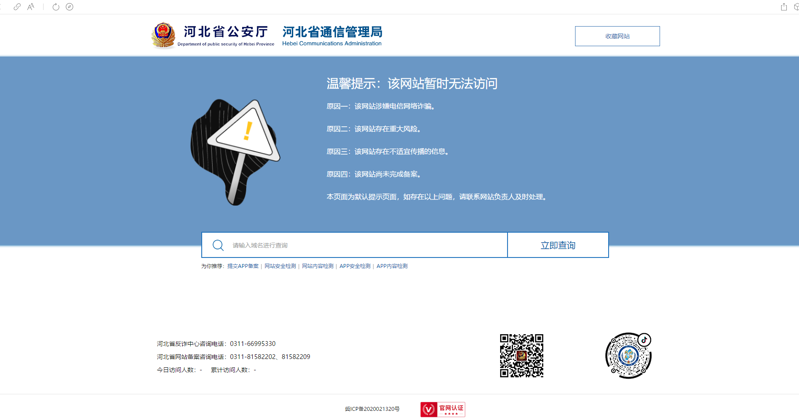The image size is (799, 420).
Task: Click the 河北省公安厅 header title
Action: click(226, 32)
